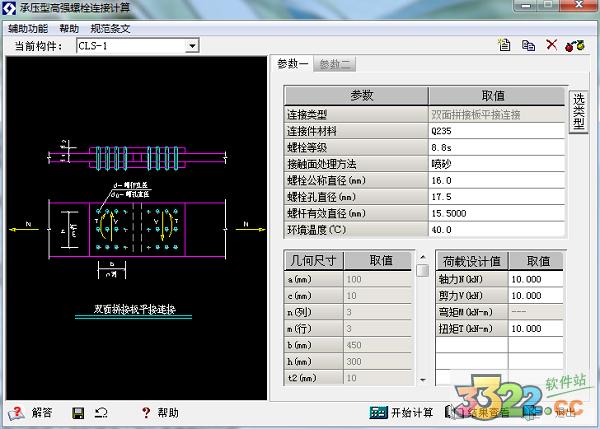Click the 双面拼接板平接连接 diagram caption
This screenshot has width=600, height=429.
pyautogui.click(x=134, y=309)
